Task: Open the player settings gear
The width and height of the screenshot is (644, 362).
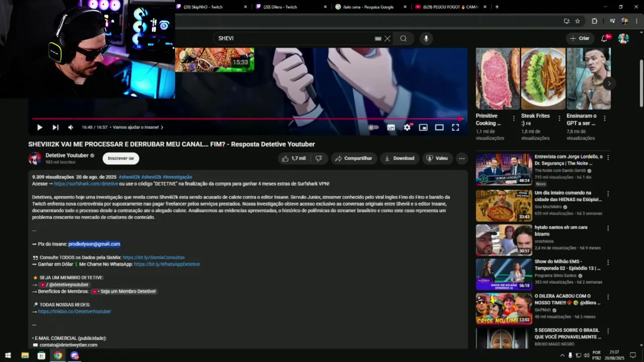Action: pyautogui.click(x=407, y=128)
